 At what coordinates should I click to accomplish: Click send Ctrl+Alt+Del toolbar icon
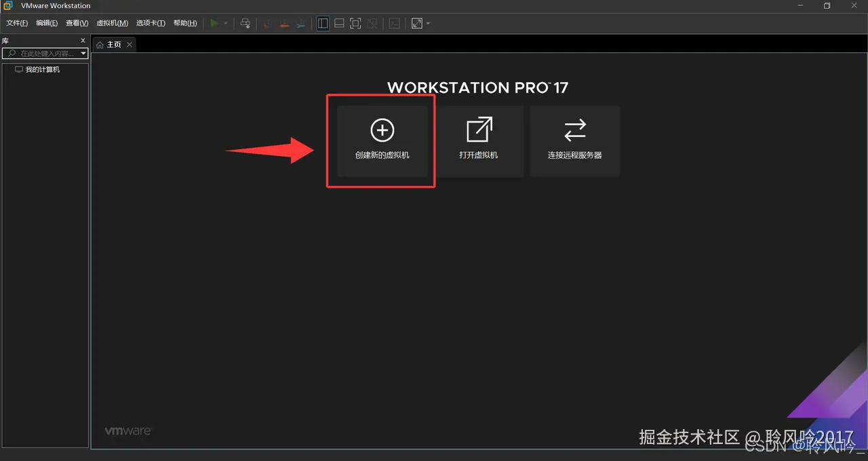pos(245,23)
